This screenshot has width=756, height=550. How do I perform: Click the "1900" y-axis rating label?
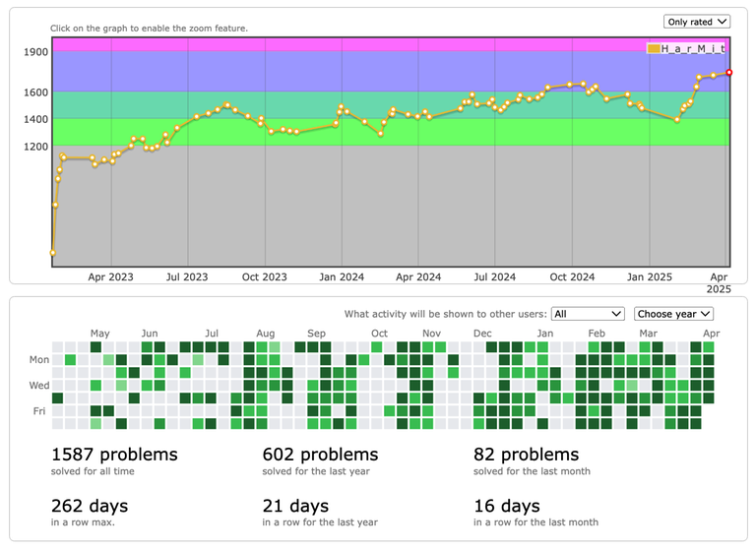pos(35,51)
